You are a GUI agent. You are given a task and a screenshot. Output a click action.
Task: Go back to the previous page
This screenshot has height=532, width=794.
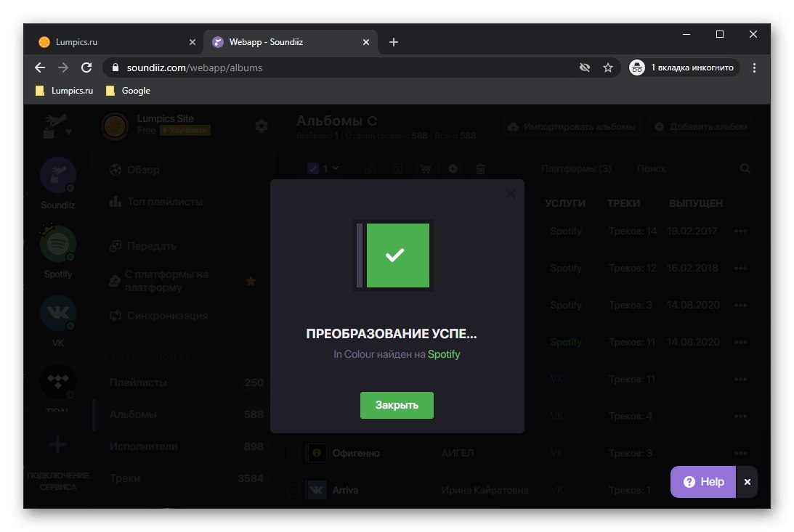coord(40,67)
